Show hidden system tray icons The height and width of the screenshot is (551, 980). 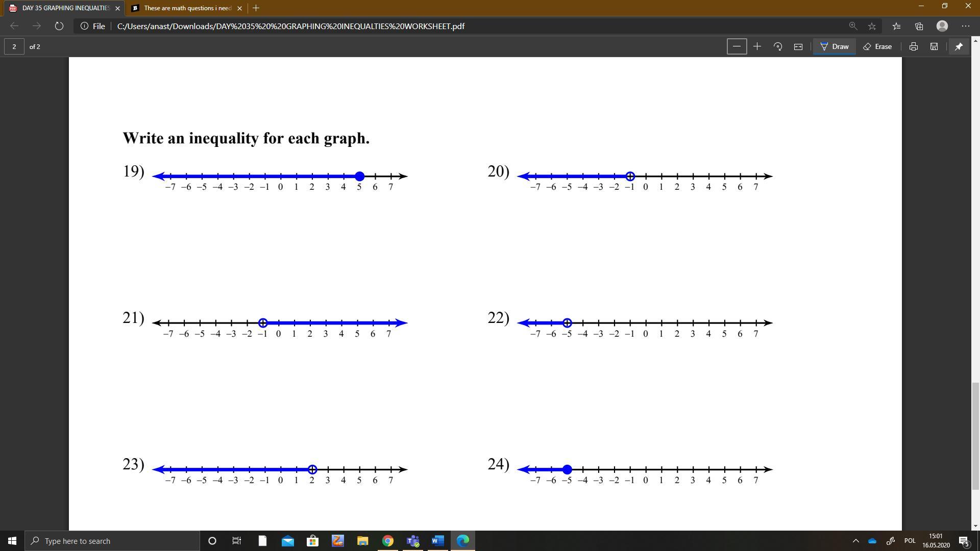[x=855, y=541]
